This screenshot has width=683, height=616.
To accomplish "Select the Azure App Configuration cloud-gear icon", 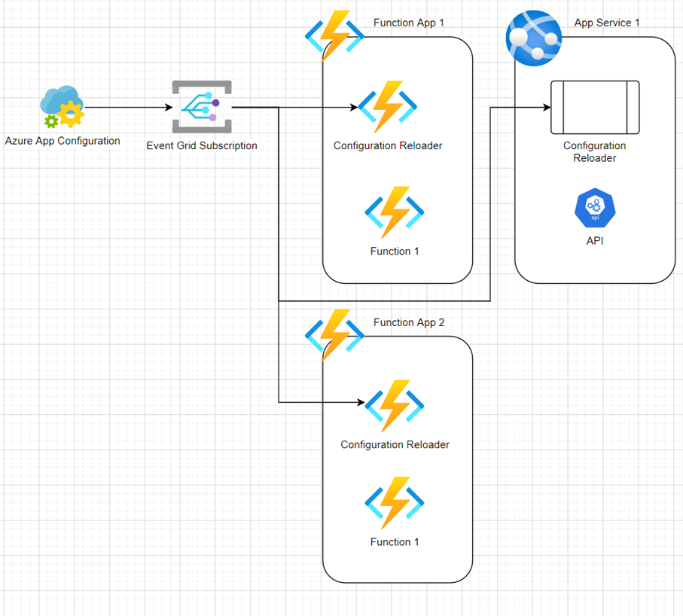I will (x=63, y=107).
